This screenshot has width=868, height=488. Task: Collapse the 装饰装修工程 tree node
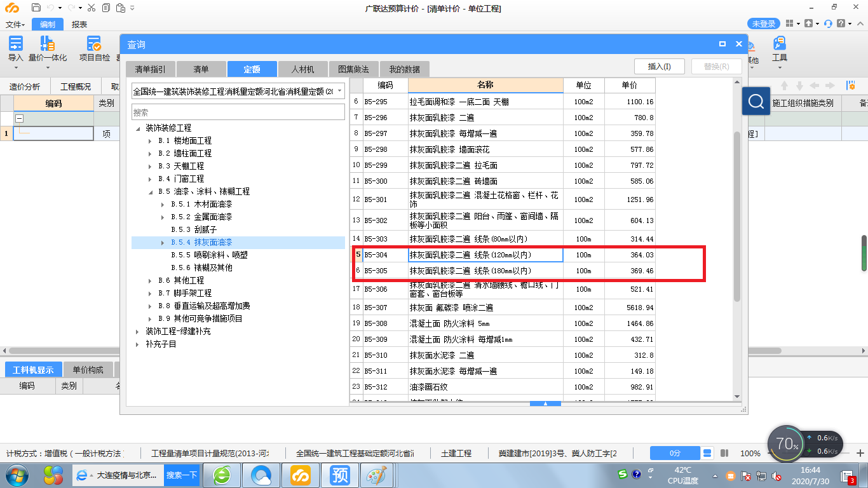[x=137, y=128]
